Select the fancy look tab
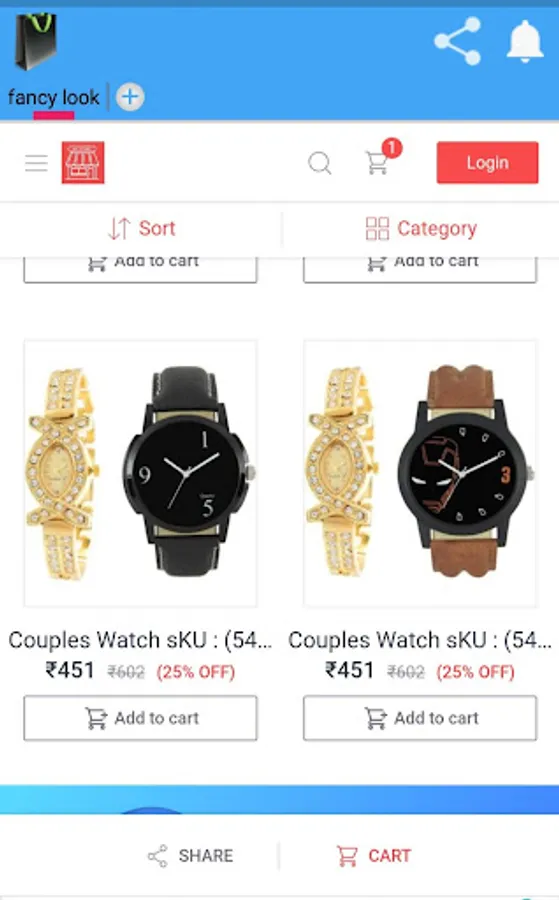The height and width of the screenshot is (900, 559). click(x=54, y=98)
